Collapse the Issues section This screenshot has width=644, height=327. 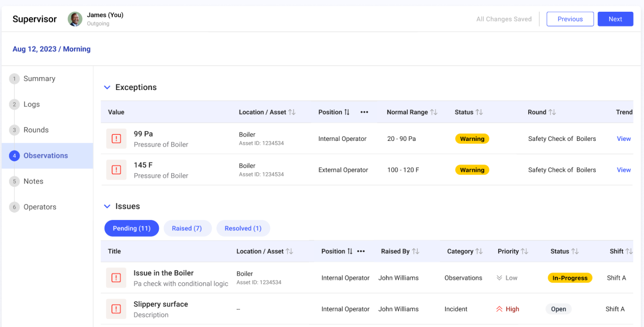[x=107, y=207]
